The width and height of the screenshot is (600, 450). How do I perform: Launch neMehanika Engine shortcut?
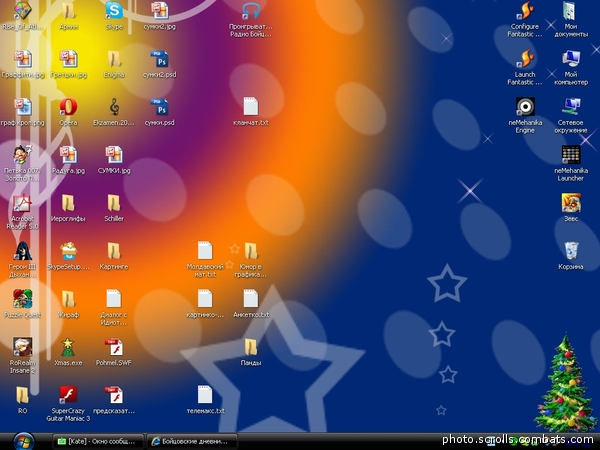[x=525, y=107]
